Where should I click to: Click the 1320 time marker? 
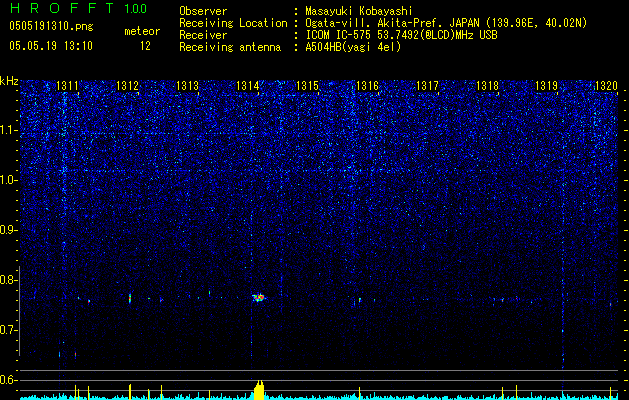[606, 85]
